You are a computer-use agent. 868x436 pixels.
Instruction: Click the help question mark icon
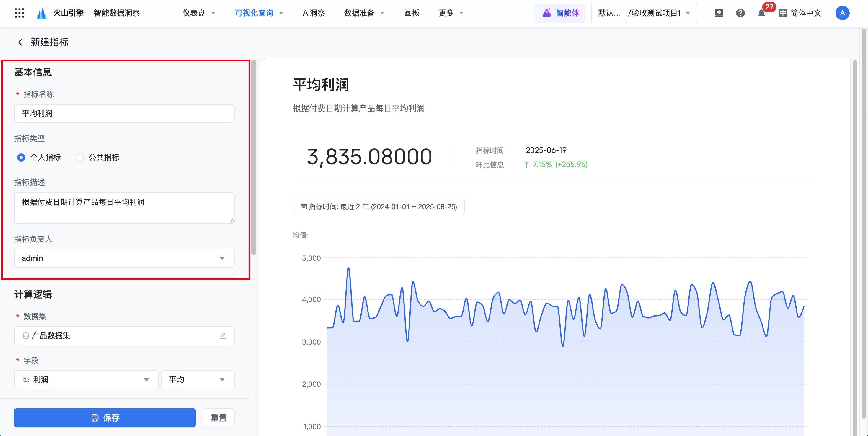pos(740,13)
